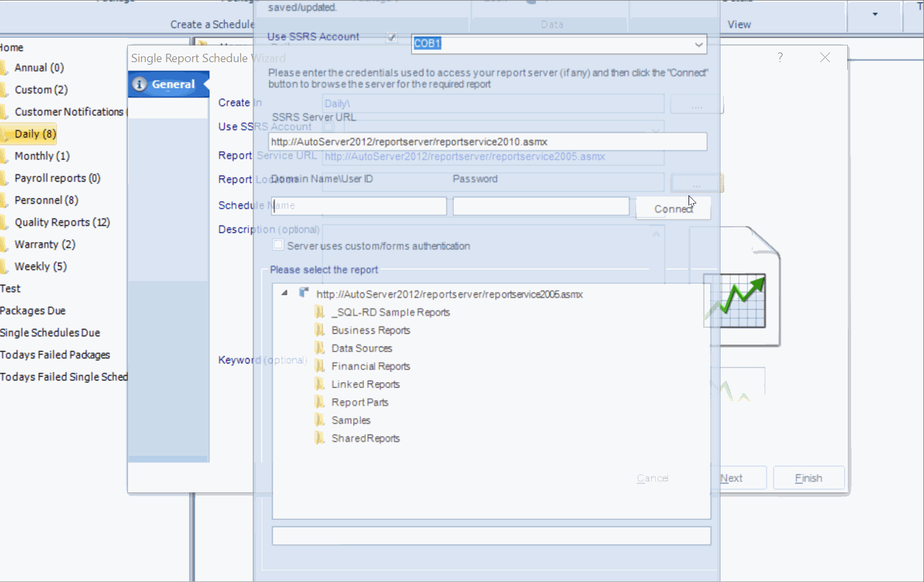
Task: Click the Home node in sidebar
Action: pyautogui.click(x=12, y=48)
